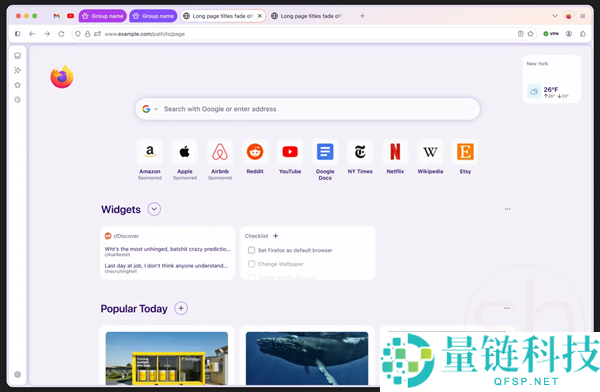Open the unhinged batshit crazy prediction post
This screenshot has height=392, width=600.
pyautogui.click(x=168, y=251)
